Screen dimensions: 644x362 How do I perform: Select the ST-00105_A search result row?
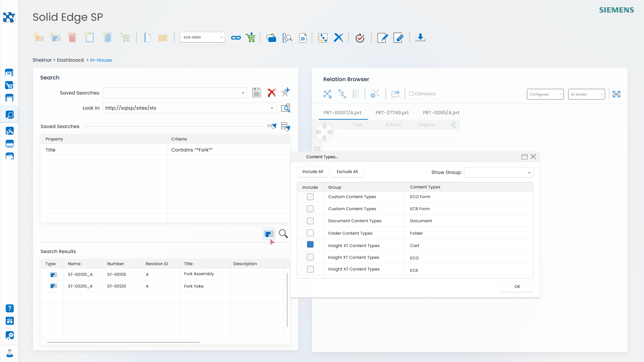pyautogui.click(x=163, y=274)
